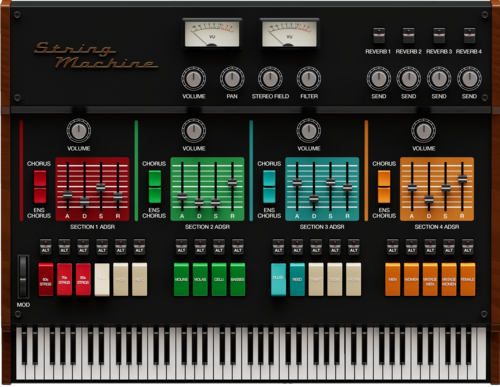This screenshot has height=387, width=500.
Task: Flip the ALT switch above VIOLINS
Action: click(181, 247)
